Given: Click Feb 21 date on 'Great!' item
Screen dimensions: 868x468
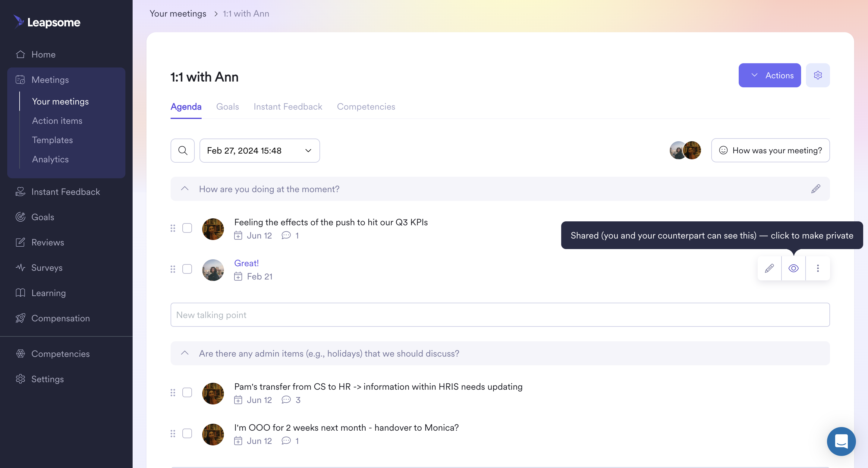Looking at the screenshot, I should pyautogui.click(x=253, y=276).
